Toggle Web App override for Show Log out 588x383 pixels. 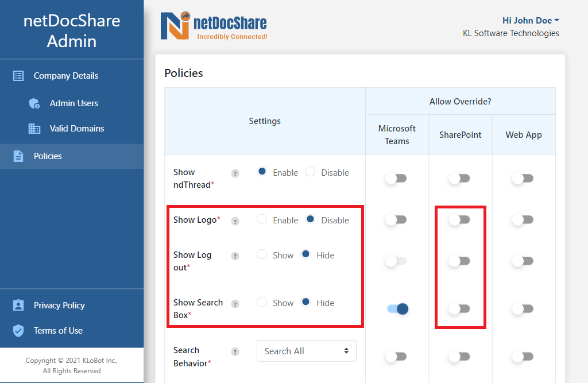[x=523, y=261]
